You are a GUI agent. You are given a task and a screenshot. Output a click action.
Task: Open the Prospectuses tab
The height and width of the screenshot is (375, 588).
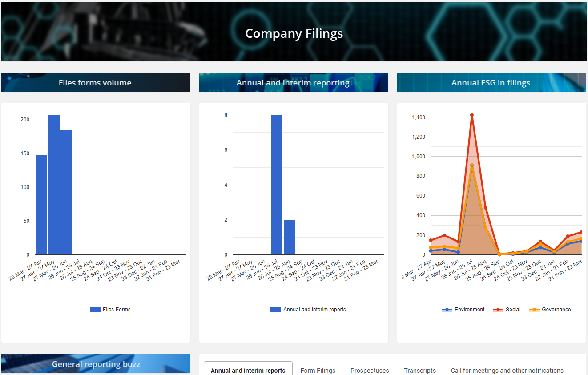click(x=370, y=370)
